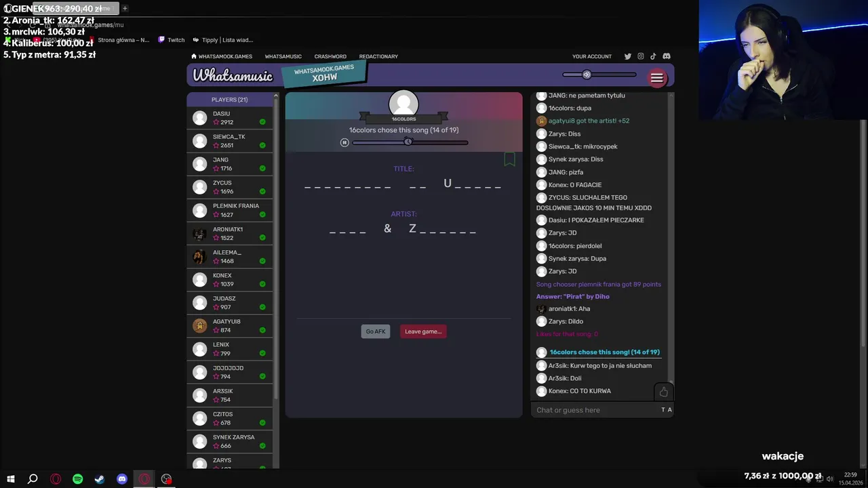The height and width of the screenshot is (488, 868).
Task: Click Agatyui8's avatar in the player list
Action: 199,326
